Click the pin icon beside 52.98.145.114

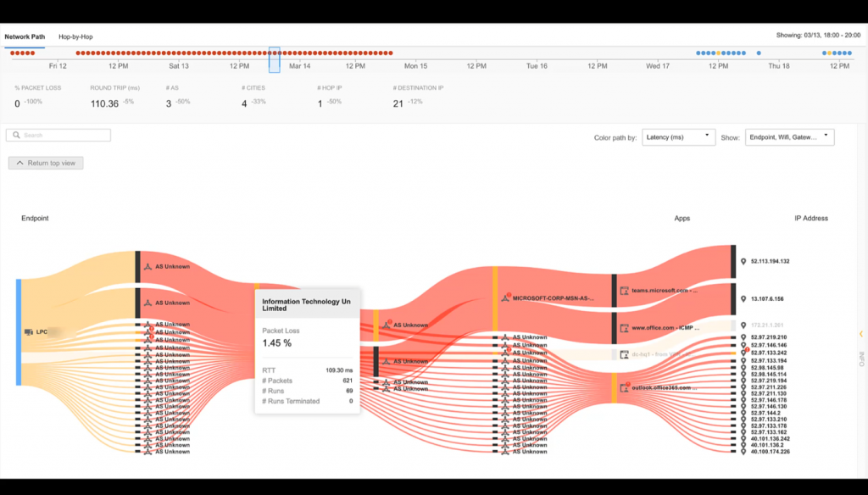pos(743,375)
